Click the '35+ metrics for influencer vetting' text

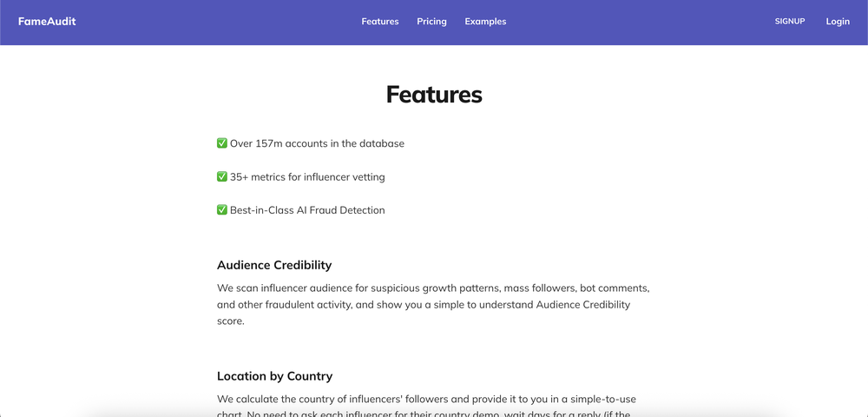click(308, 177)
